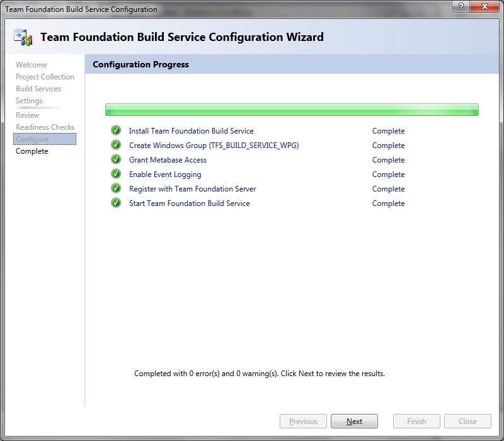Image resolution: width=504 pixels, height=441 pixels.
Task: Click green checkmark beside Install Team Foundation Build Service
Action: 116,130
